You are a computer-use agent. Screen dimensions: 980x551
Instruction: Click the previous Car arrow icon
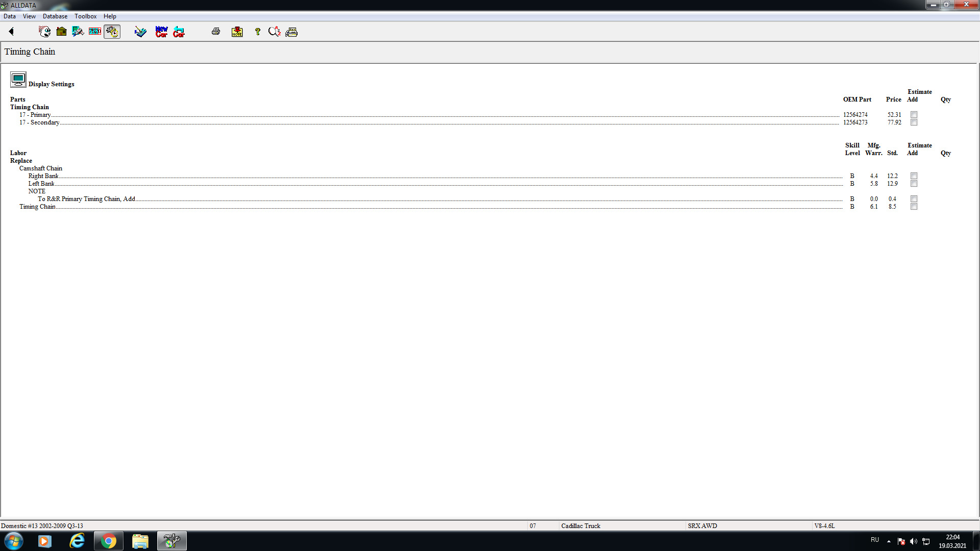pos(179,32)
